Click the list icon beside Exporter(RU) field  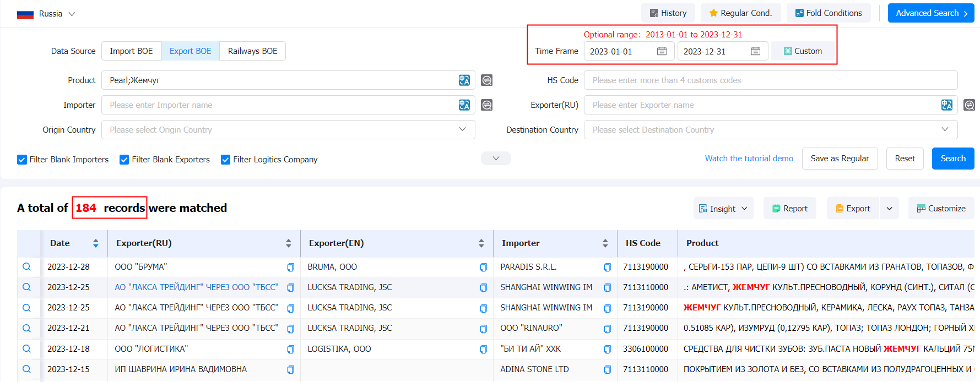[x=969, y=105]
